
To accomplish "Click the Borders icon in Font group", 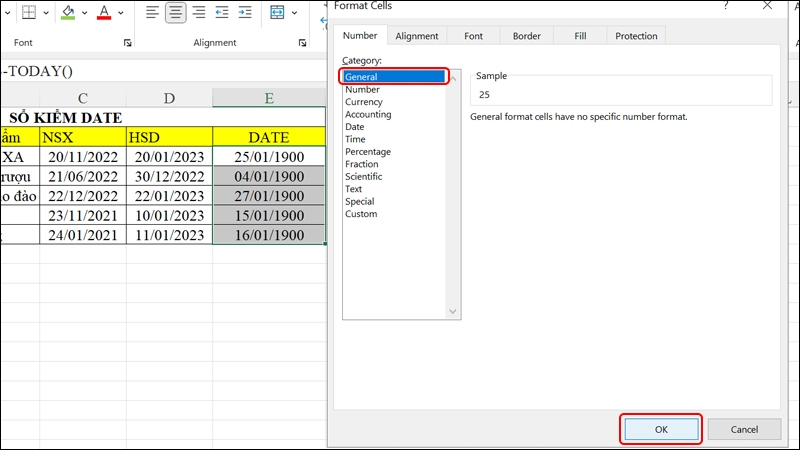I will pyautogui.click(x=29, y=12).
